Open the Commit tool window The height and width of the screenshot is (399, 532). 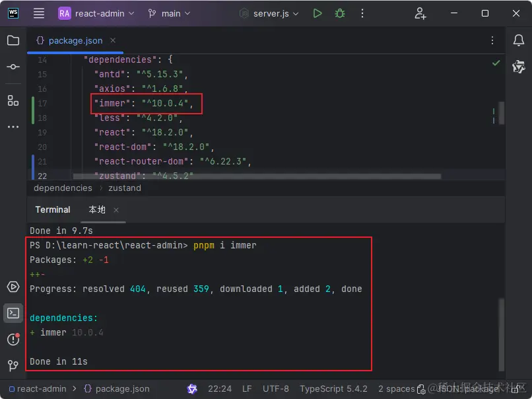pyautogui.click(x=13, y=67)
